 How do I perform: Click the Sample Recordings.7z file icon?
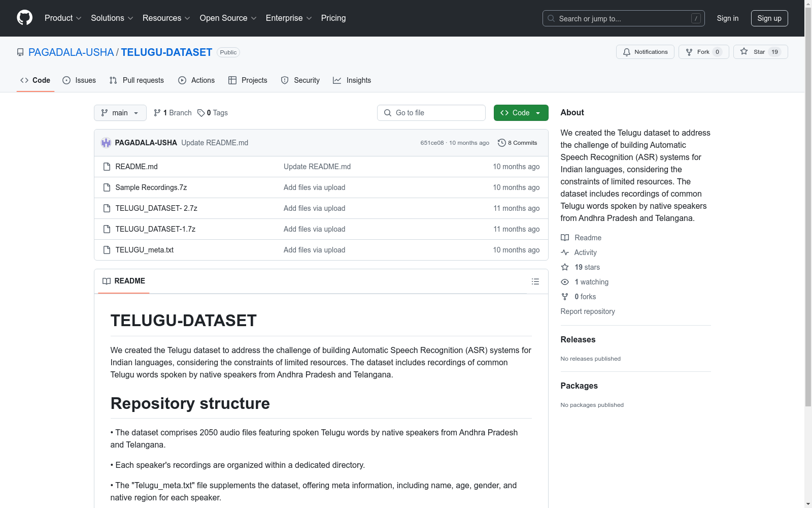pyautogui.click(x=107, y=187)
